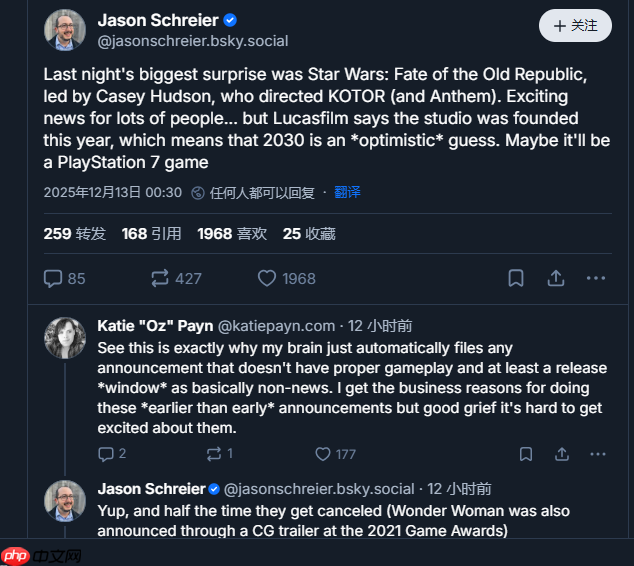
Task: Click Jason Schreier's avatar on the main post
Action: point(65,30)
